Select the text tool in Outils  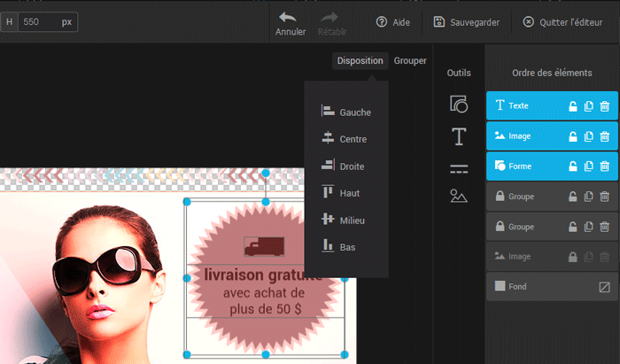pyautogui.click(x=458, y=136)
